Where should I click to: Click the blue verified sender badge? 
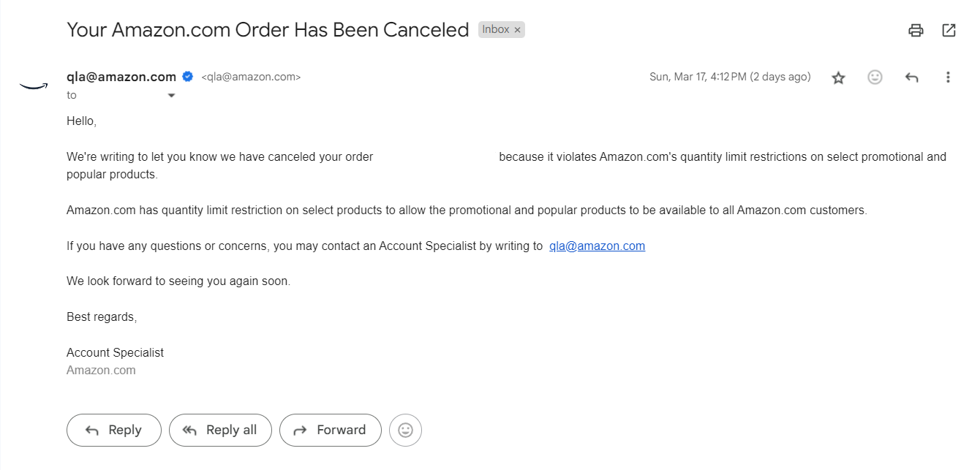tap(188, 77)
